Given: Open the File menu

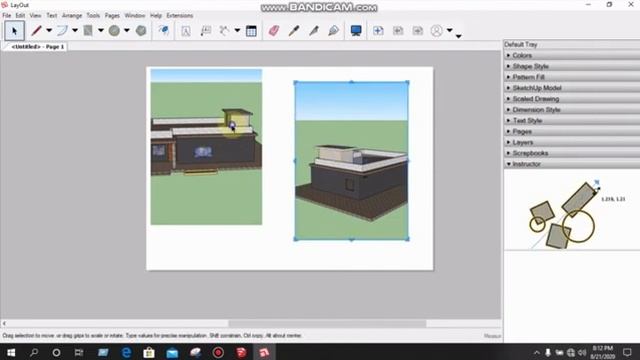Looking at the screenshot, I should (x=7, y=16).
